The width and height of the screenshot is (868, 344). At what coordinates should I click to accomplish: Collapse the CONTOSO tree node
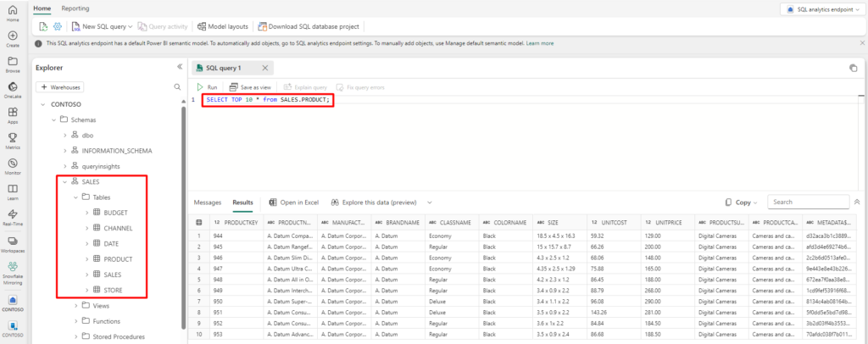pos(43,104)
